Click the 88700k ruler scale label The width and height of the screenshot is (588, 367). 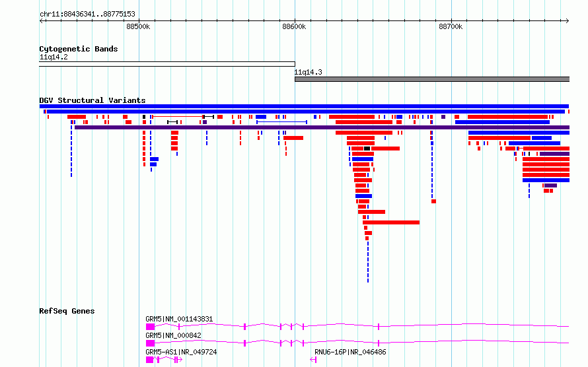coord(451,26)
